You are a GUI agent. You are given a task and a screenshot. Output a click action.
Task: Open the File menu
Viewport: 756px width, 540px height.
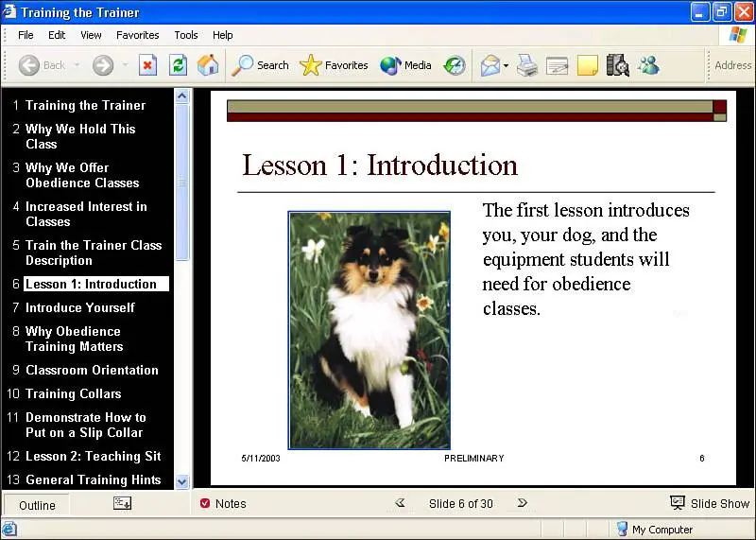[x=26, y=35]
